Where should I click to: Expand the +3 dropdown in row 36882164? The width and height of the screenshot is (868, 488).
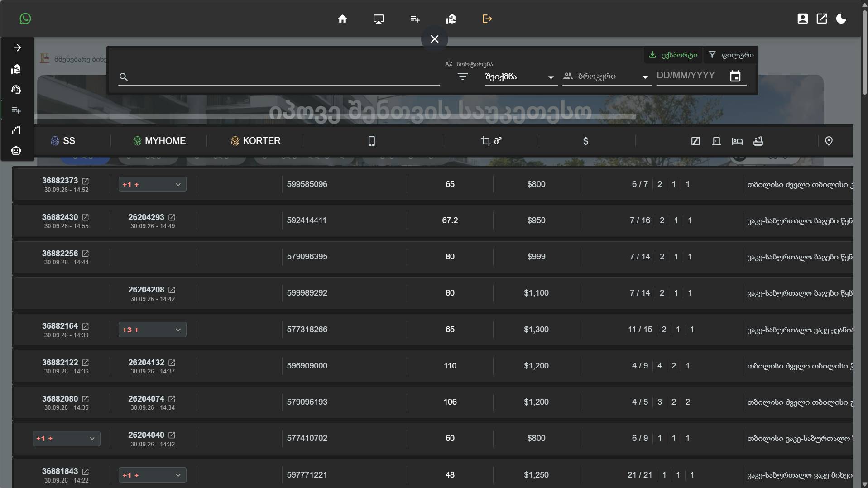pos(152,330)
